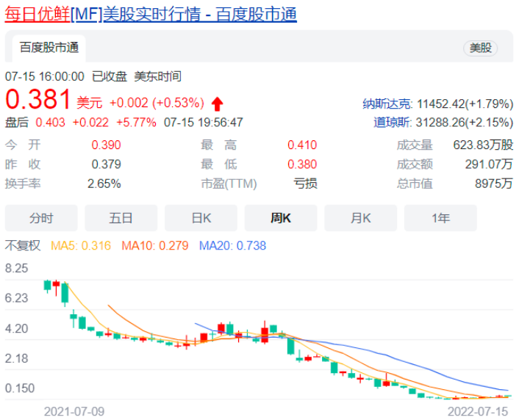Click the 成交量 value 623.83万股
This screenshot has height=420, width=519.
[x=483, y=145]
